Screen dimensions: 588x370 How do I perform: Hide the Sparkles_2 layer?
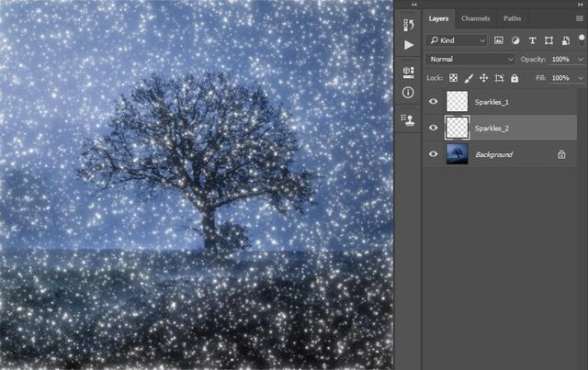coord(433,128)
